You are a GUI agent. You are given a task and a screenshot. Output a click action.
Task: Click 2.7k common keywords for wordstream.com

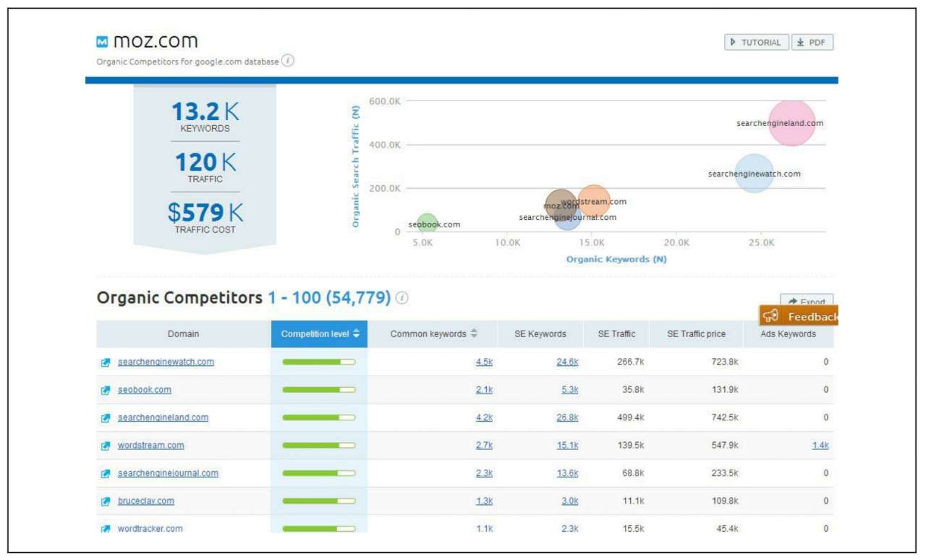tap(484, 446)
